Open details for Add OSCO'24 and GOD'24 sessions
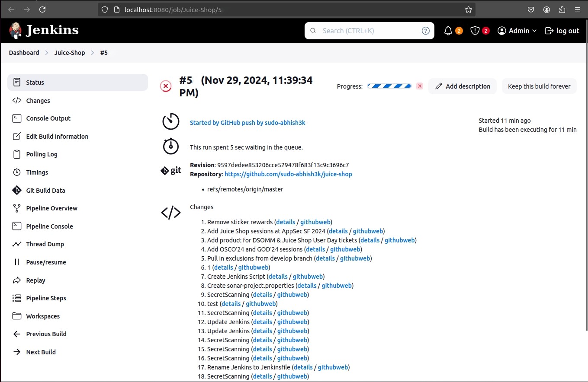Screen dimensions: 588x382 coord(315,249)
